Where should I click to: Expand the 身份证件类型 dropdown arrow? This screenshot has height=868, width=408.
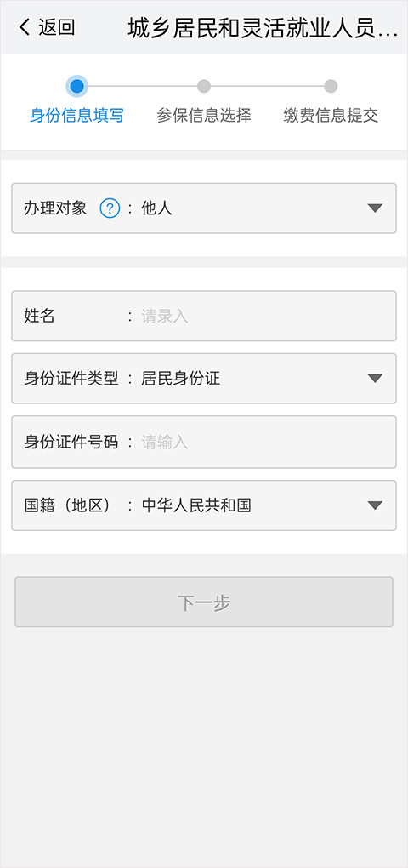coord(375,379)
